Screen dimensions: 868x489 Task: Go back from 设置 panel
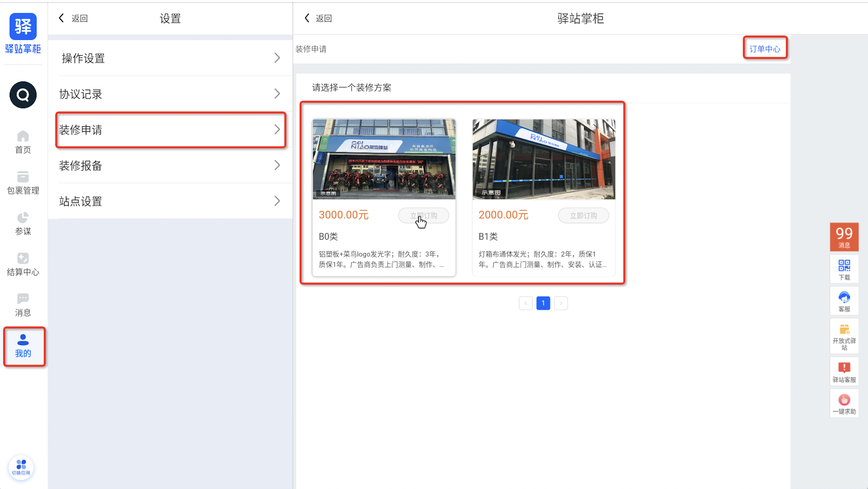[x=73, y=18]
